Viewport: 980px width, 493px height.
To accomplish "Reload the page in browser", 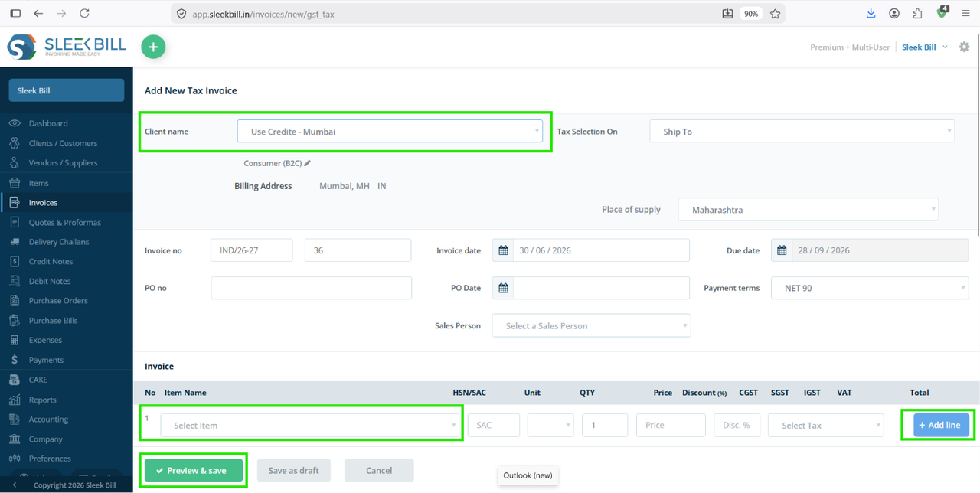I will pyautogui.click(x=84, y=14).
